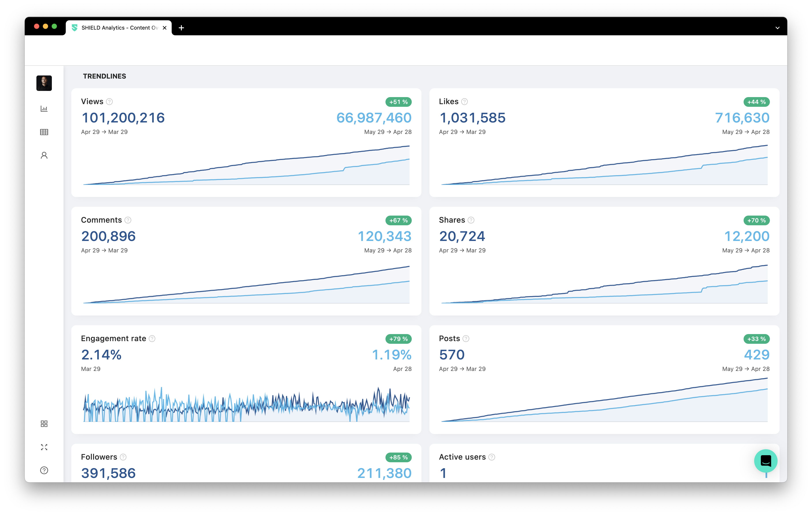812x515 pixels.
Task: Click the Engagement rate info icon
Action: 152,338
